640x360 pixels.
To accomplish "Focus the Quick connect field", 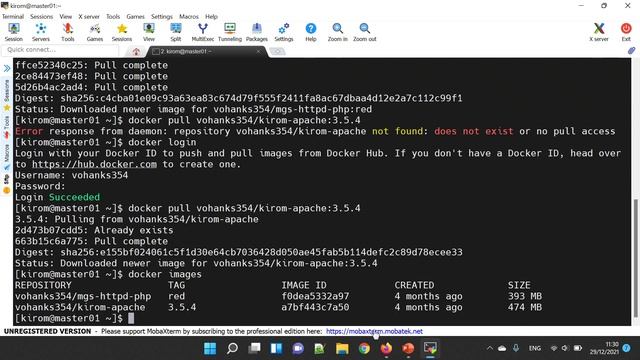I will tap(60, 50).
